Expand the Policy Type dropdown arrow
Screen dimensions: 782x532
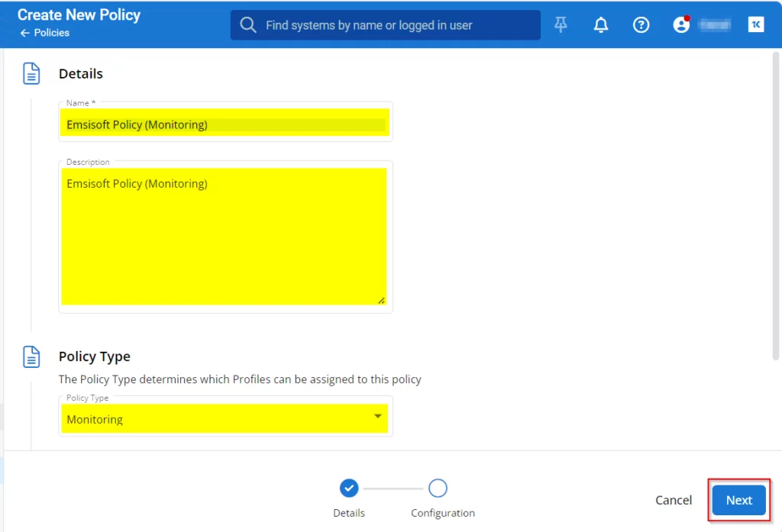point(377,417)
